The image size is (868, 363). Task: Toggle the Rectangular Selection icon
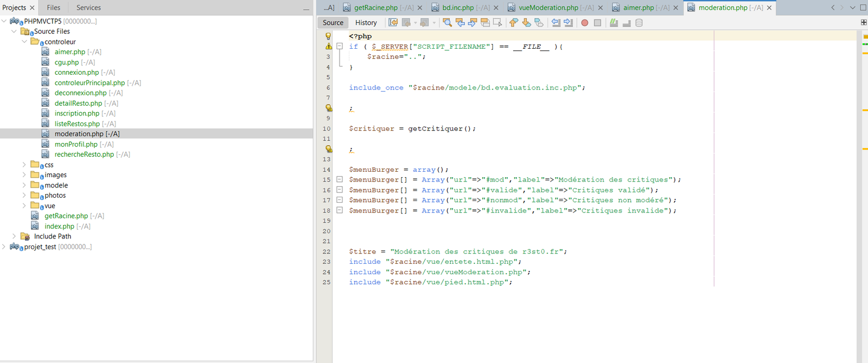pyautogui.click(x=497, y=23)
